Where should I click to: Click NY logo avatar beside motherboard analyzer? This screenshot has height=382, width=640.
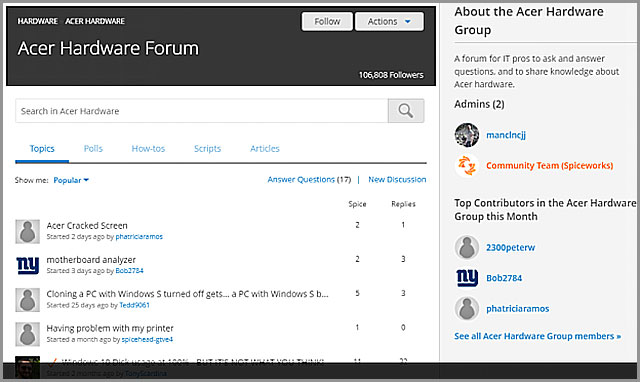pos(28,266)
